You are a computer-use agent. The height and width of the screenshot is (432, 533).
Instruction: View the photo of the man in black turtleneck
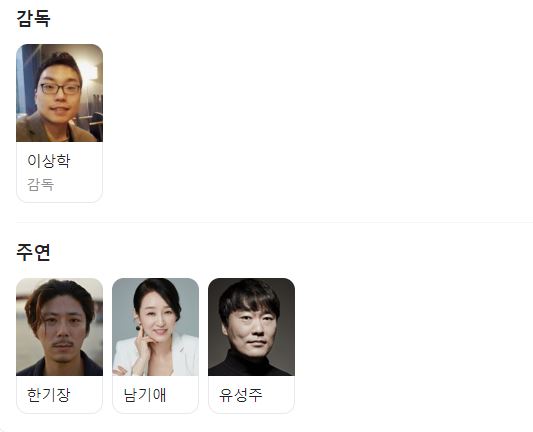click(252, 327)
